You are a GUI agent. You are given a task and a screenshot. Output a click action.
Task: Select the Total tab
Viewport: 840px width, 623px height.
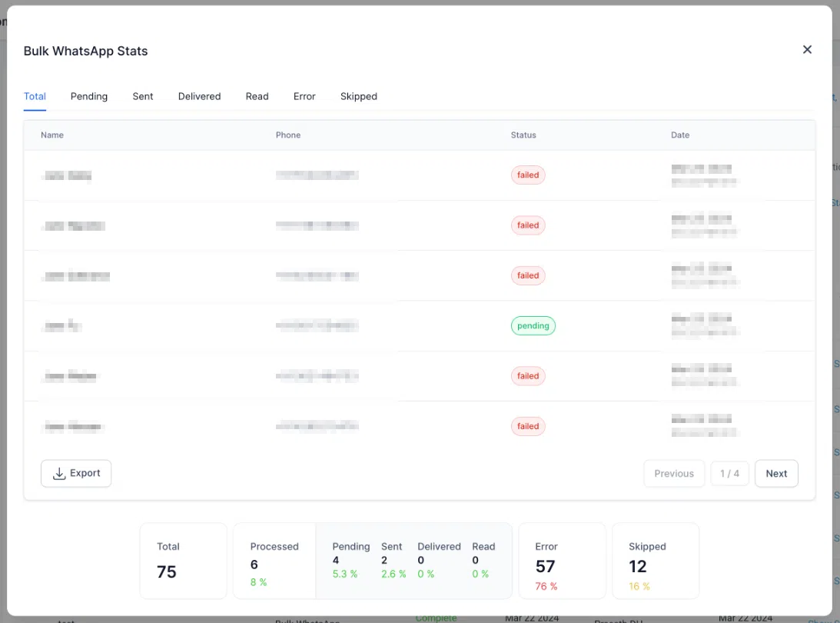(x=35, y=96)
